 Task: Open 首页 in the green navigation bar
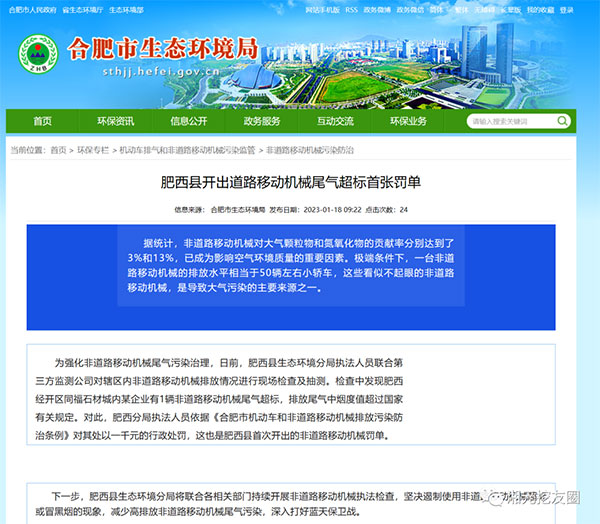[x=42, y=121]
